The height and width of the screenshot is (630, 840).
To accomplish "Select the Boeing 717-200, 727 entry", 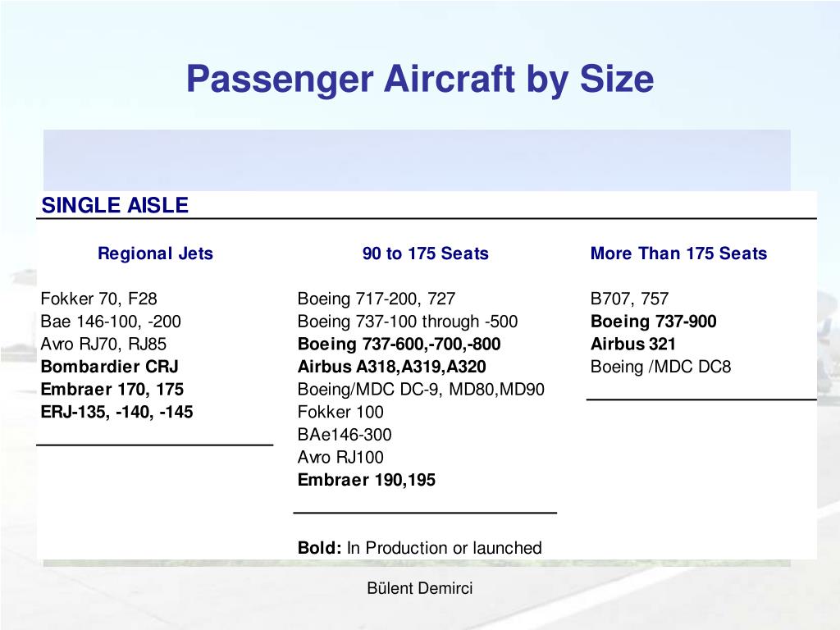I will pyautogui.click(x=376, y=299).
